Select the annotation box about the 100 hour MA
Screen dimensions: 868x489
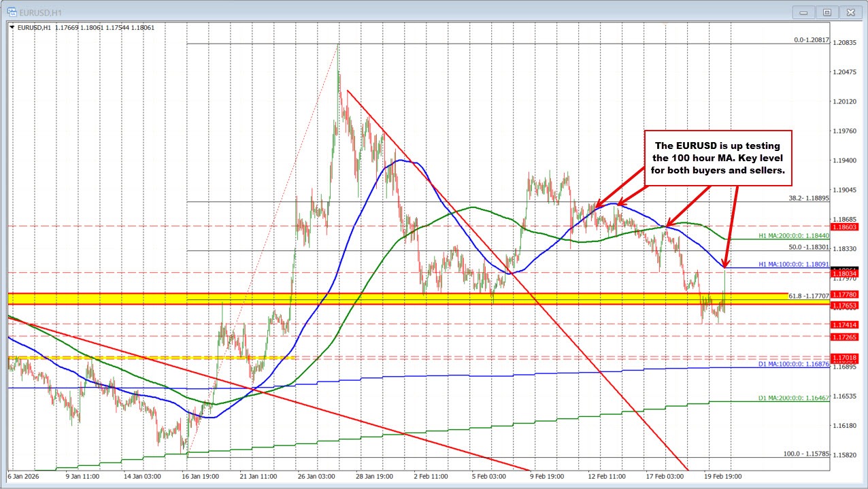[718, 158]
